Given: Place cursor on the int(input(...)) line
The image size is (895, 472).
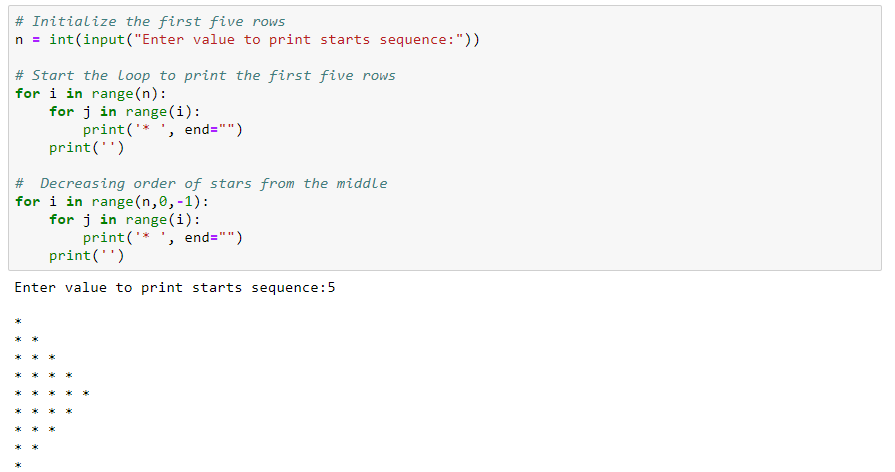Looking at the screenshot, I should pos(247,40).
